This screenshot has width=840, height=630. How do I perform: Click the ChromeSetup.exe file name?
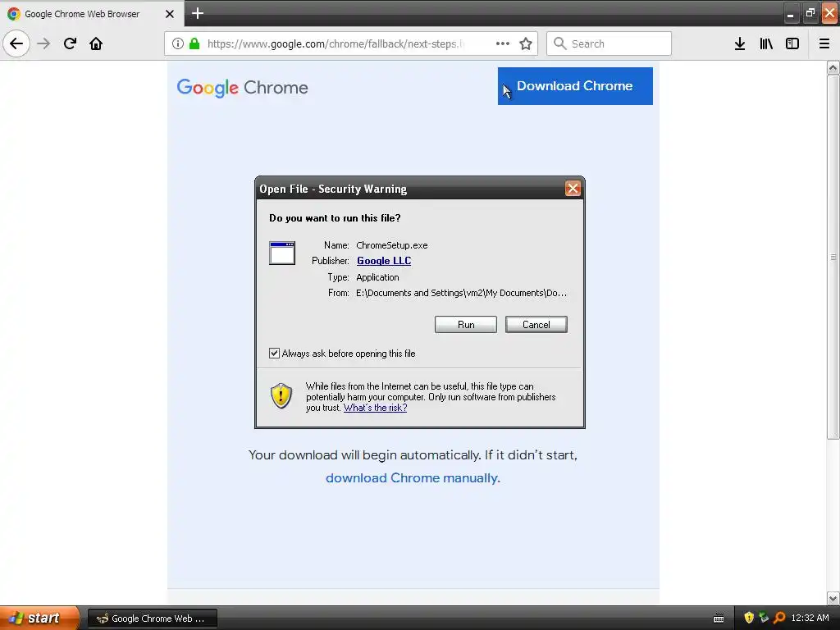391,245
